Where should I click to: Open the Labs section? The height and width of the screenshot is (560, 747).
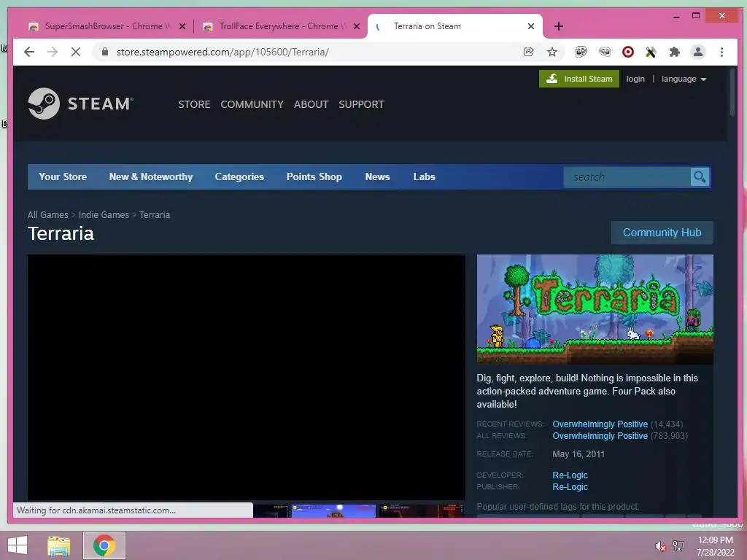click(x=424, y=176)
